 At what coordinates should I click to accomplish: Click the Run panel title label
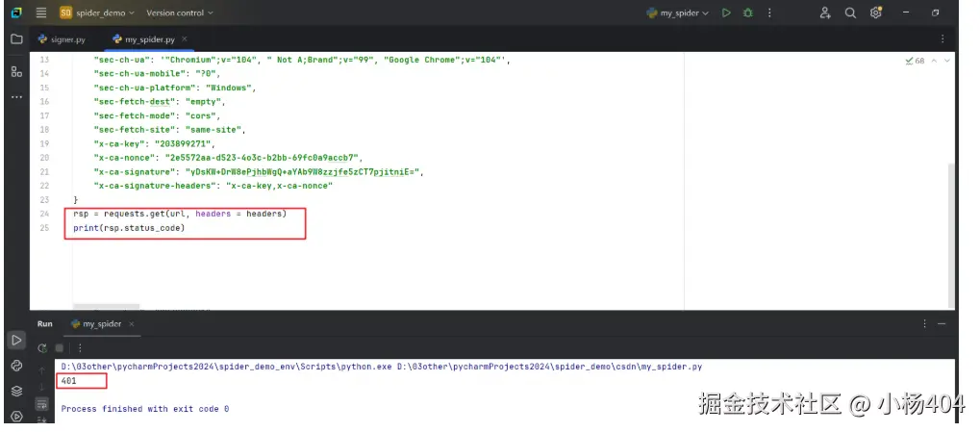[45, 324]
